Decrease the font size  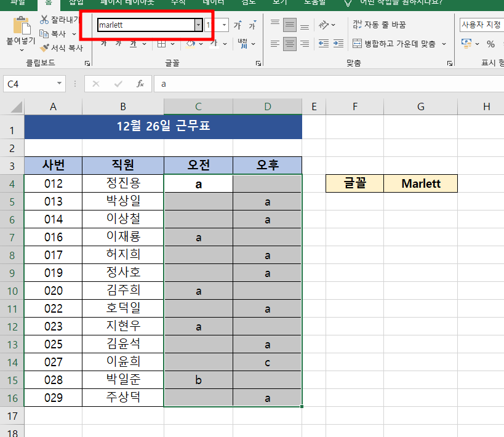(x=252, y=25)
